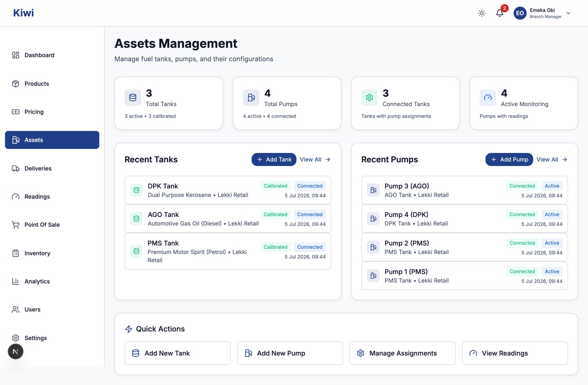Click the Active Monitoring summary card

click(x=524, y=103)
